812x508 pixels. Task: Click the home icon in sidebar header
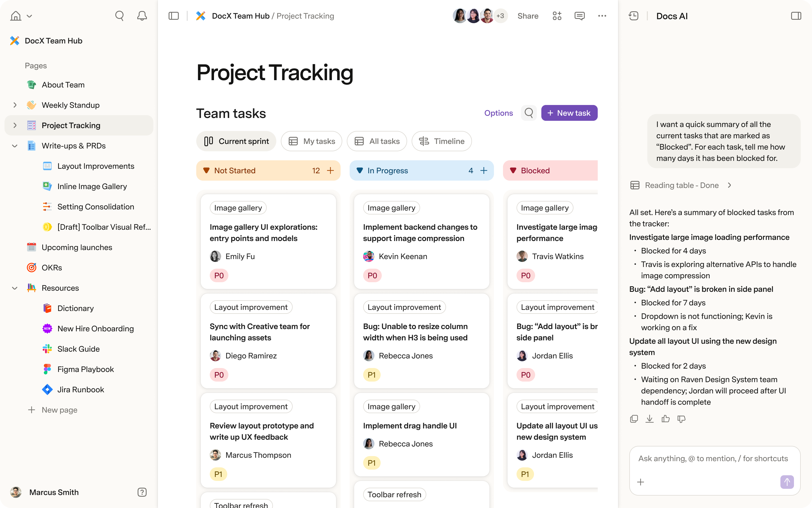16,16
